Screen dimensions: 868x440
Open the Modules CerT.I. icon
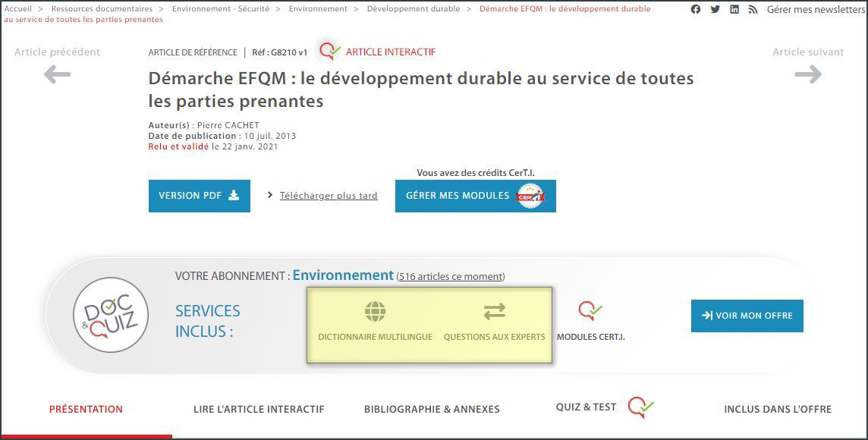pyautogui.click(x=590, y=311)
